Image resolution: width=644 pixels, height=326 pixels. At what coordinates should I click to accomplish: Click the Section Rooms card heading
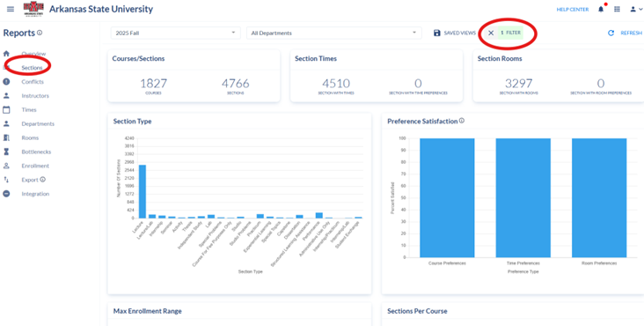(500, 58)
